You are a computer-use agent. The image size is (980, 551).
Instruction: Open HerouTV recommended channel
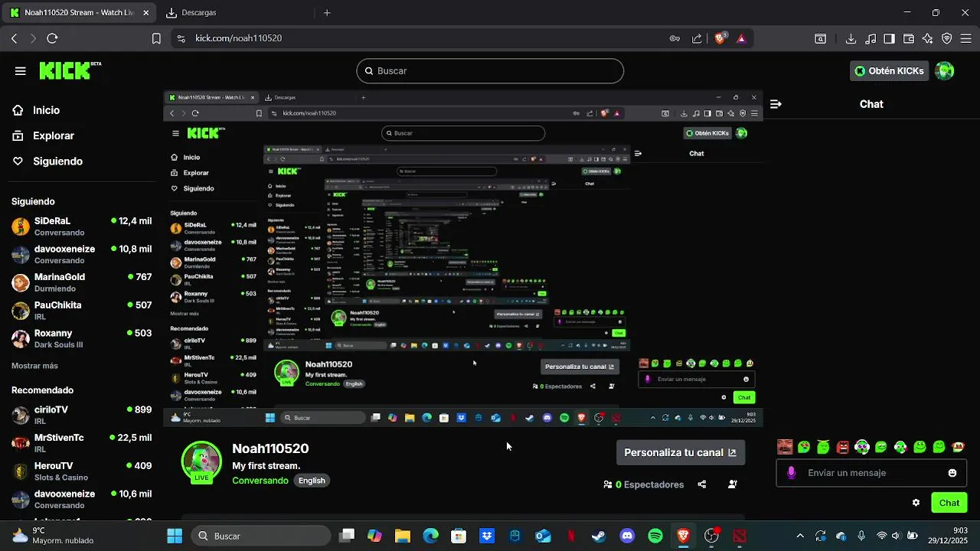point(80,471)
